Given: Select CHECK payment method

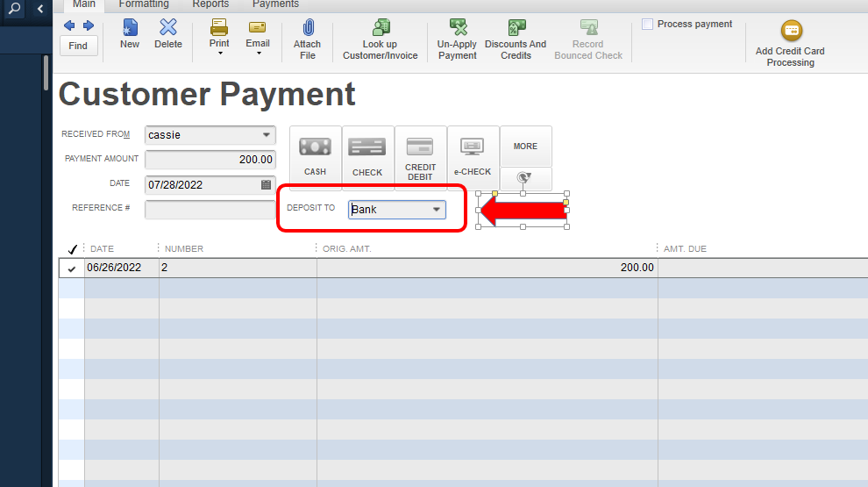Looking at the screenshot, I should 367,158.
